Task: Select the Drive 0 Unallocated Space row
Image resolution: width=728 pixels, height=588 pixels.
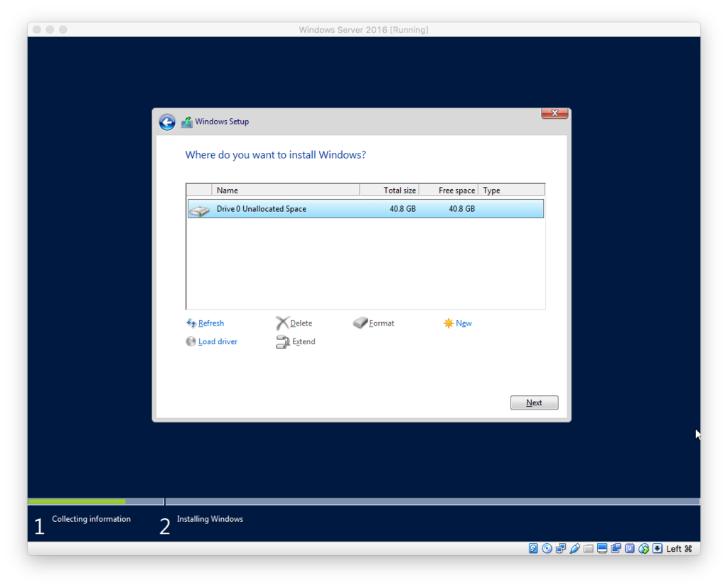Action: (365, 209)
